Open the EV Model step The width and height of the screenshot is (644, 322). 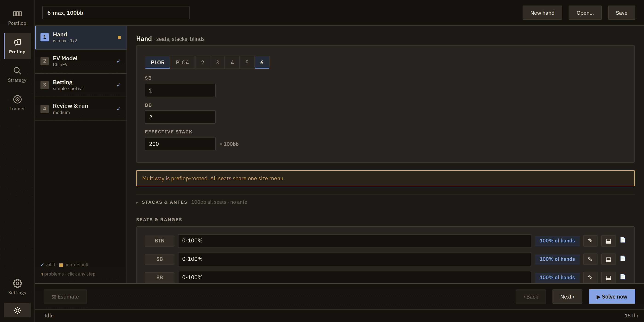click(81, 61)
